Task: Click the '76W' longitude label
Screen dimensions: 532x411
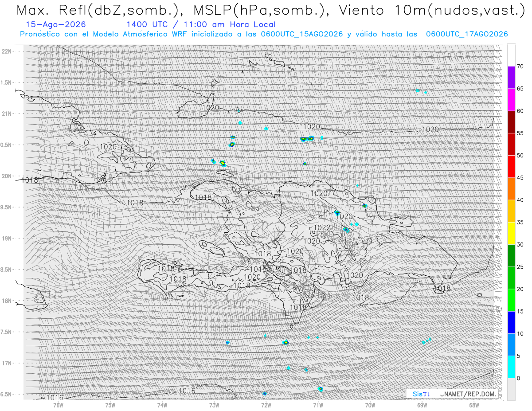Action: coord(58,404)
